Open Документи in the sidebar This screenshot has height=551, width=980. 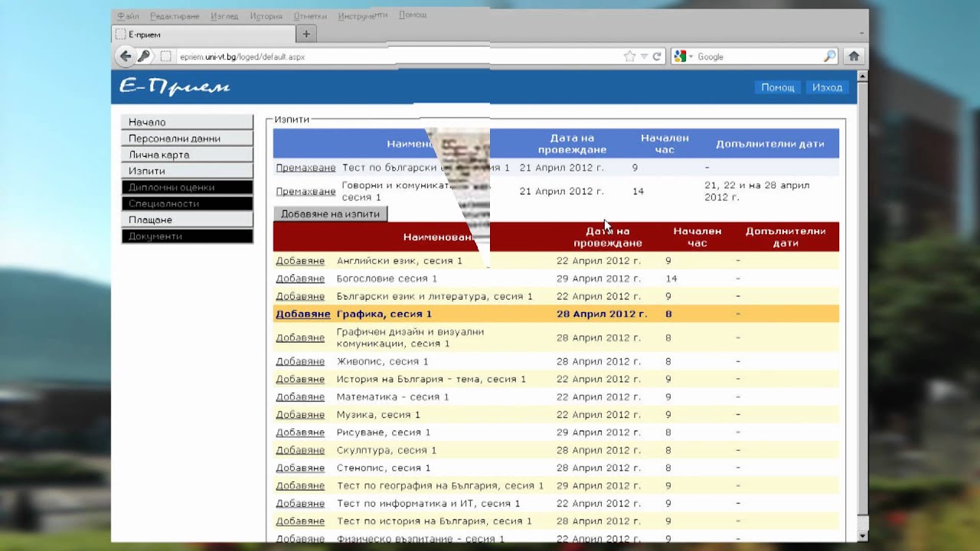187,236
